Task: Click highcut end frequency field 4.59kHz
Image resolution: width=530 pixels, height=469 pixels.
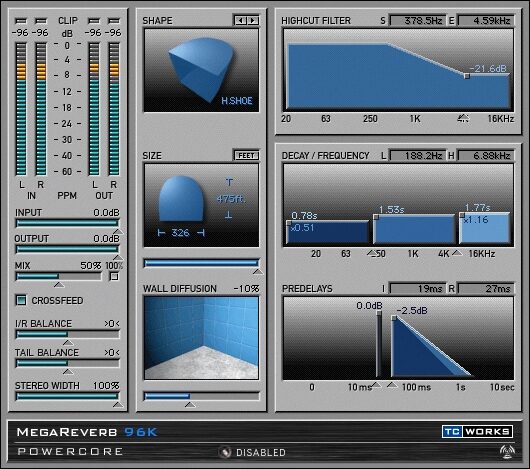Action: (x=486, y=20)
